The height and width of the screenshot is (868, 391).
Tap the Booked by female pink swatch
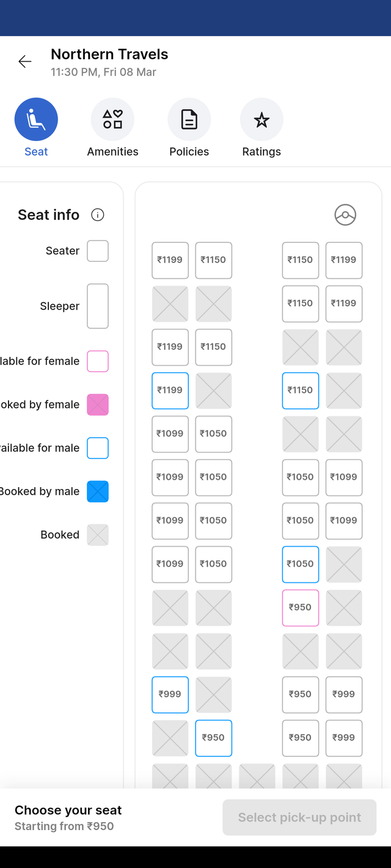click(98, 405)
